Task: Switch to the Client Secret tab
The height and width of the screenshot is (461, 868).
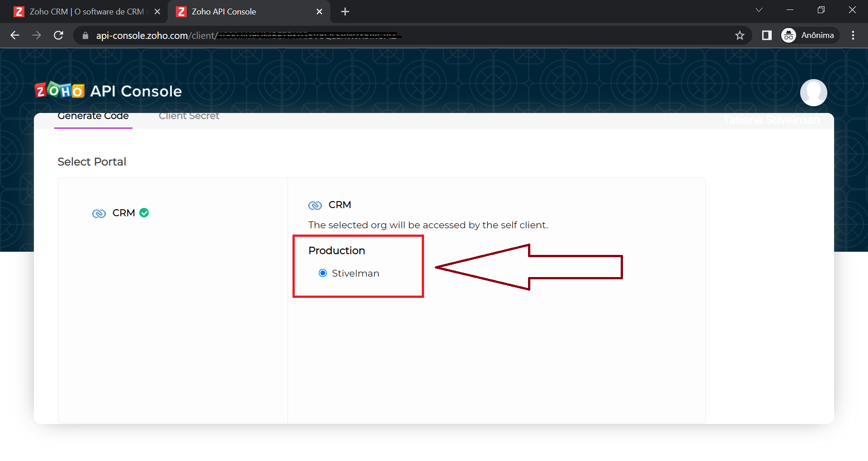Action: pos(189,117)
